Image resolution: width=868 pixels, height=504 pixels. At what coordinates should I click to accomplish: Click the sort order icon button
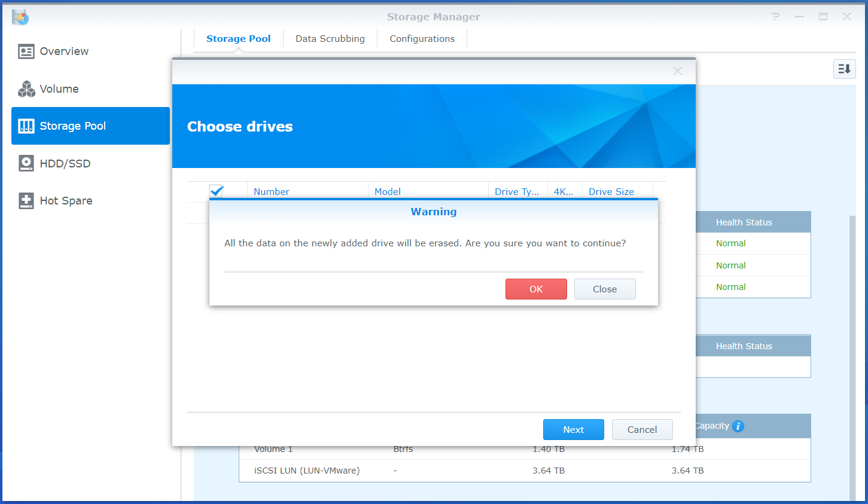(x=844, y=69)
